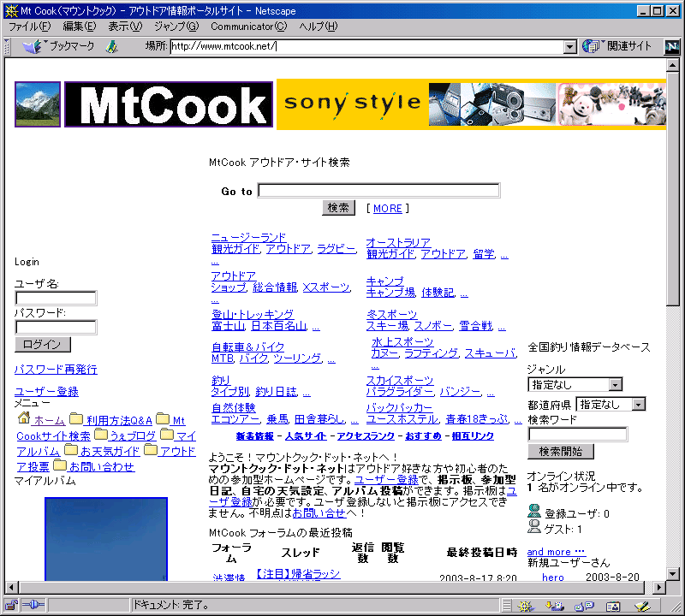Screen dimensions: 685x616
Task: Click the page location proxy icon beside 場所
Action: (112, 46)
